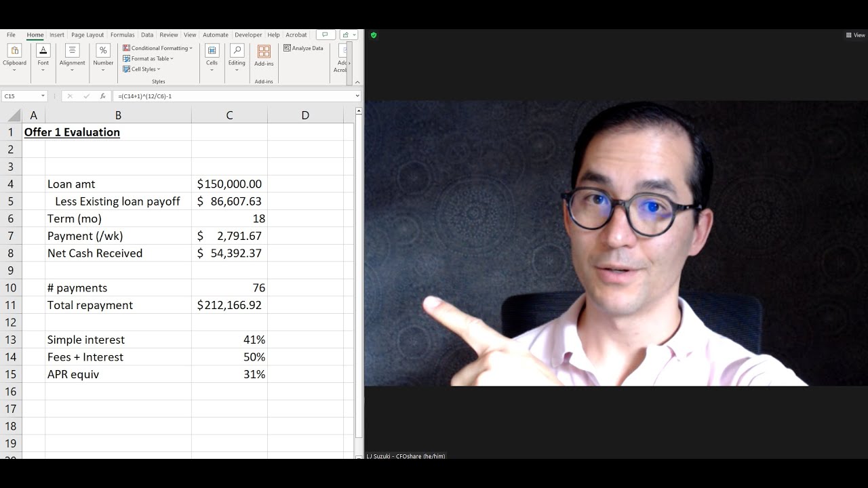Open the Clipboard group

(x=14, y=58)
